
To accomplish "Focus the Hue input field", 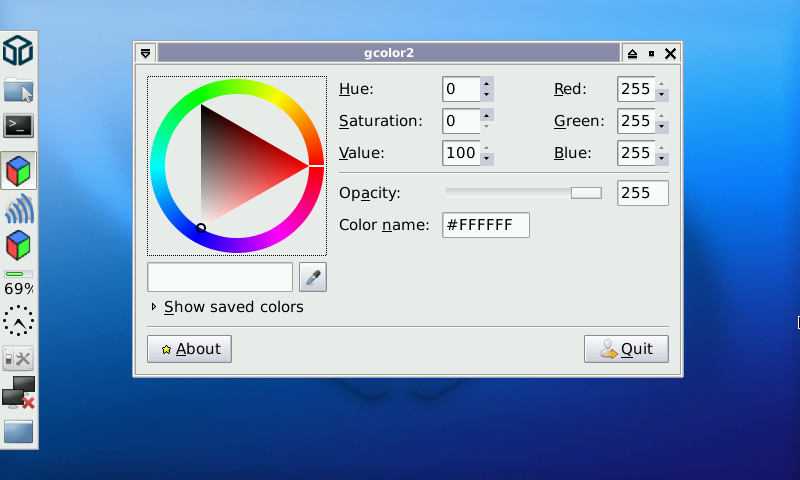I will (x=461, y=89).
